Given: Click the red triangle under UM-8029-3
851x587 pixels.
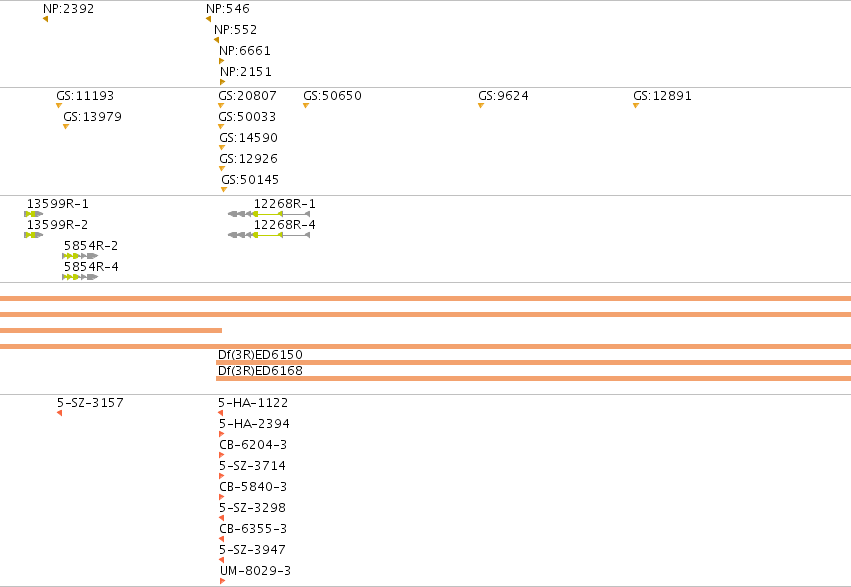Looking at the screenshot, I should 223,581.
